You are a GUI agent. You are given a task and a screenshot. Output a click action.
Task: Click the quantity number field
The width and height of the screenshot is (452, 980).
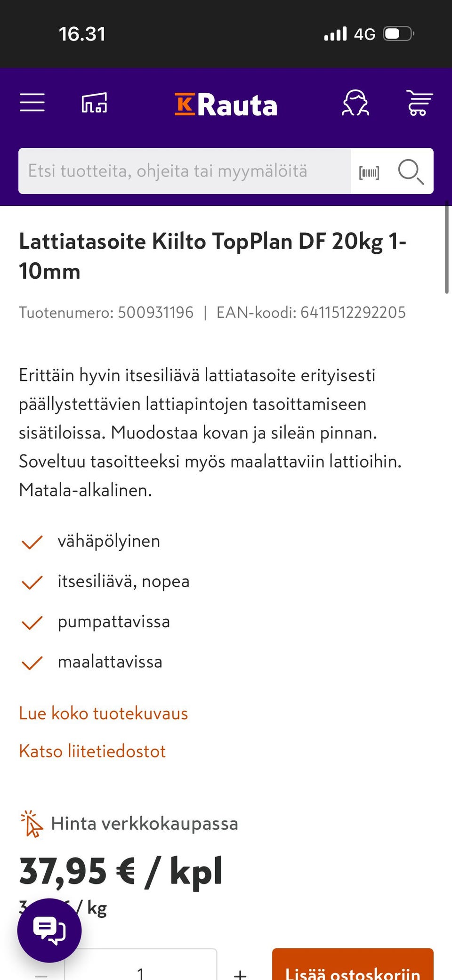coord(140,971)
